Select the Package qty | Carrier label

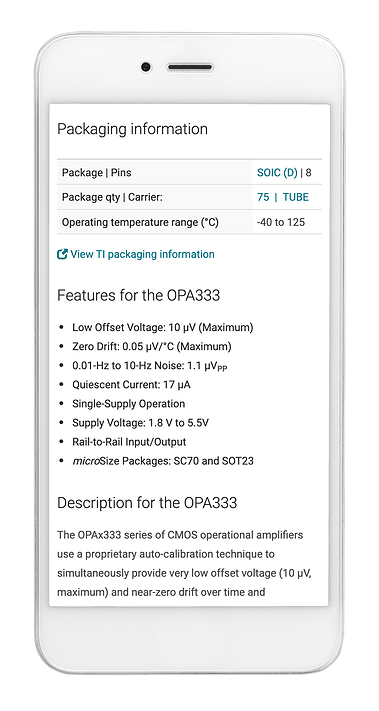point(112,198)
